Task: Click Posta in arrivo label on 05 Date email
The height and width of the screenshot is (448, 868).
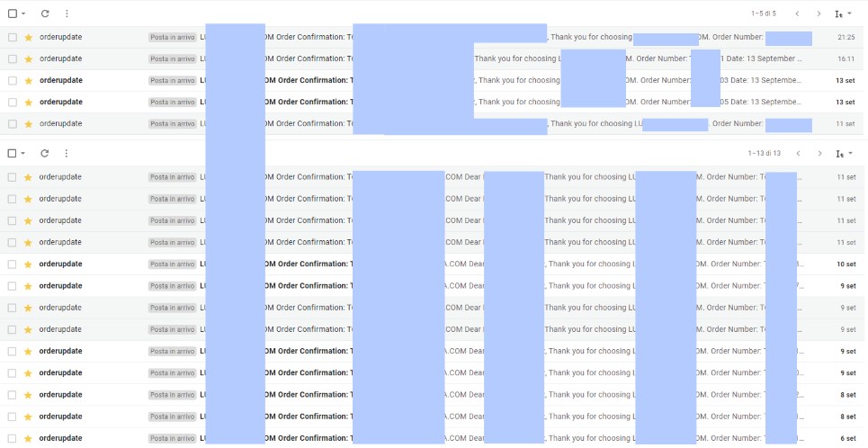Action: coord(172,102)
